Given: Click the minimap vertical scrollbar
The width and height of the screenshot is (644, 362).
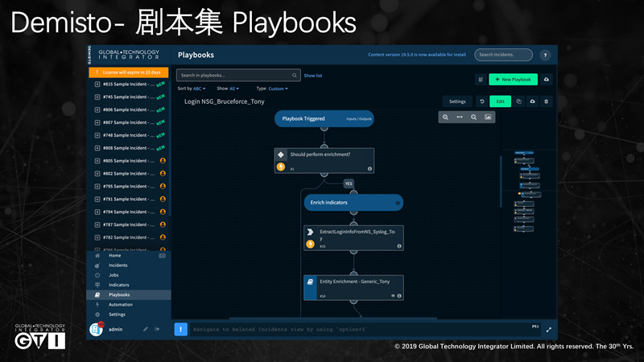Looking at the screenshot, I should [x=501, y=182].
